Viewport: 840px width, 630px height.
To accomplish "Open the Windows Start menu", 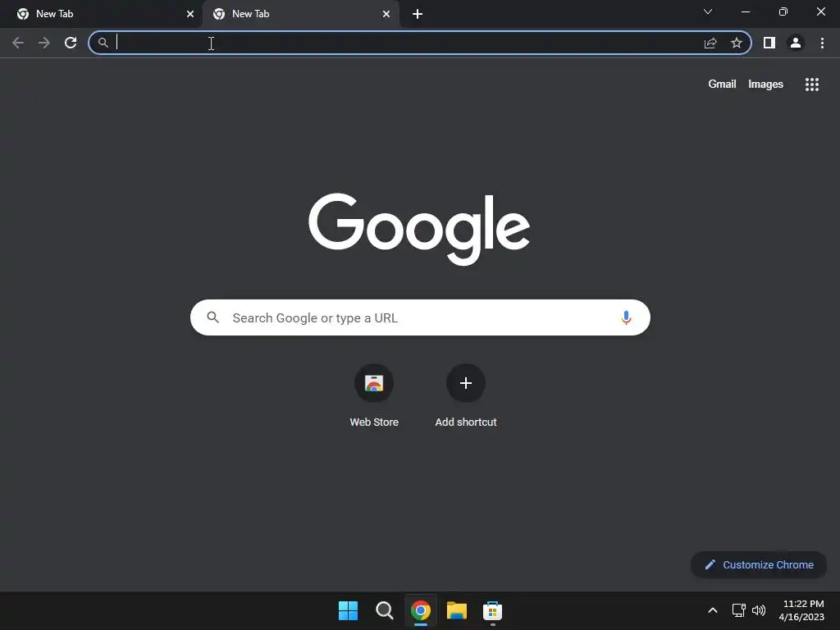I will coord(348,610).
